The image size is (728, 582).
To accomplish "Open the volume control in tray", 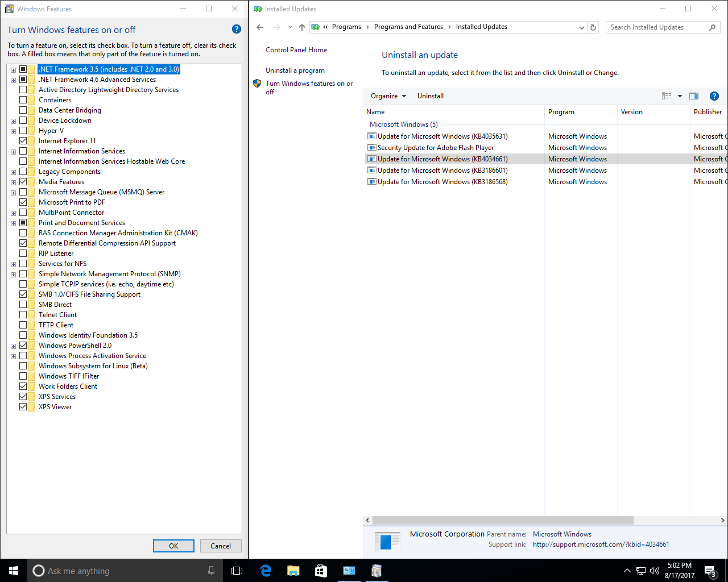I will (x=654, y=571).
